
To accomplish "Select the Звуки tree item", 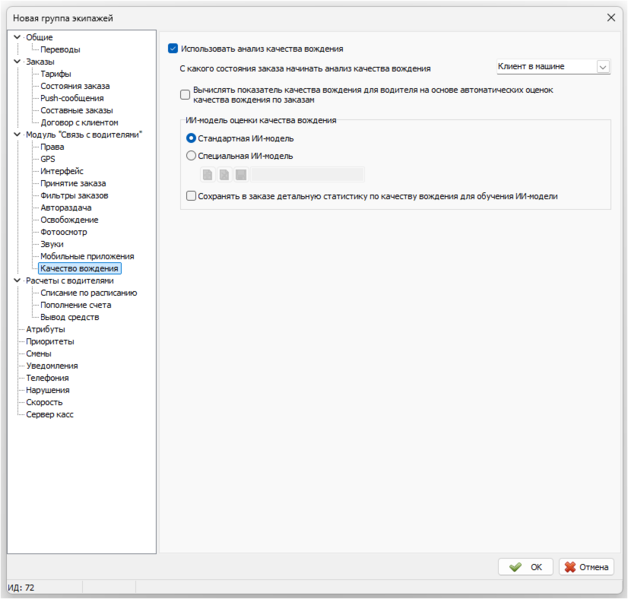I will click(x=52, y=244).
